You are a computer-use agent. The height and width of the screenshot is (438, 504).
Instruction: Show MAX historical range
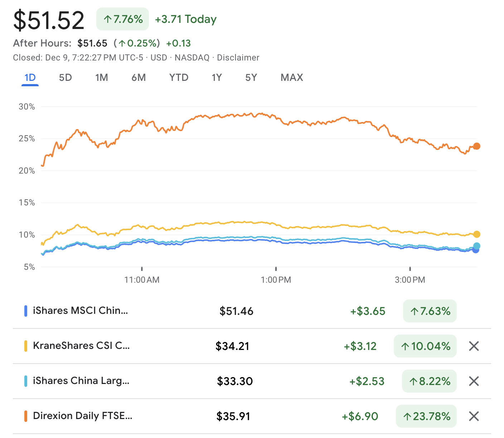(292, 78)
